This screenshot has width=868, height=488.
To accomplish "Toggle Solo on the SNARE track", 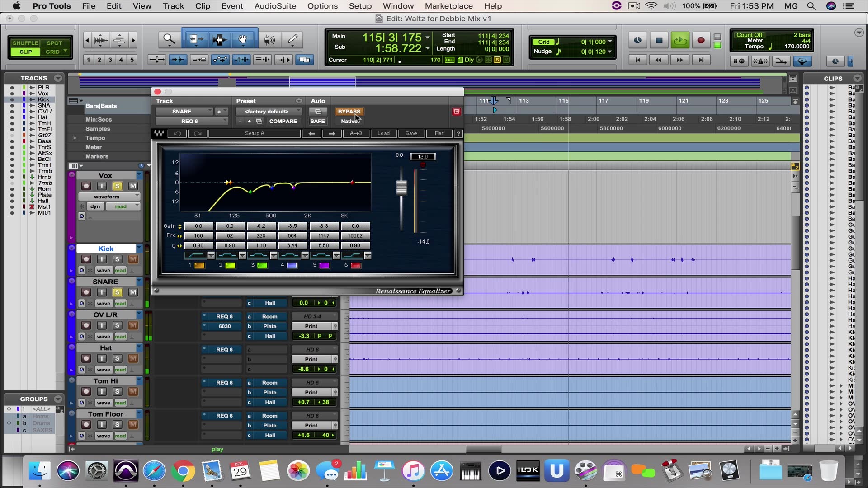I will [x=117, y=292].
